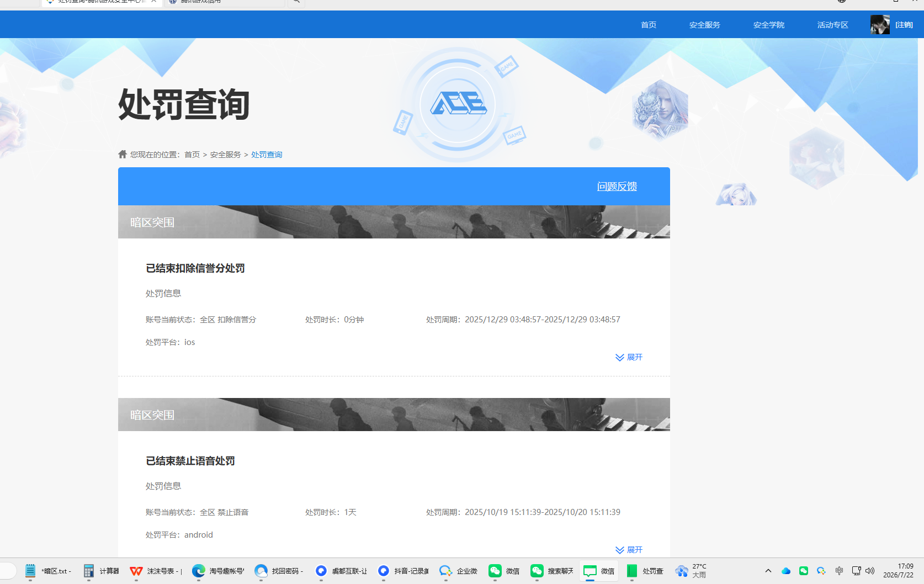Viewport: 924px width, 584px height.
Task: Click the 2025/10/19 penalty period text
Action: tap(523, 512)
